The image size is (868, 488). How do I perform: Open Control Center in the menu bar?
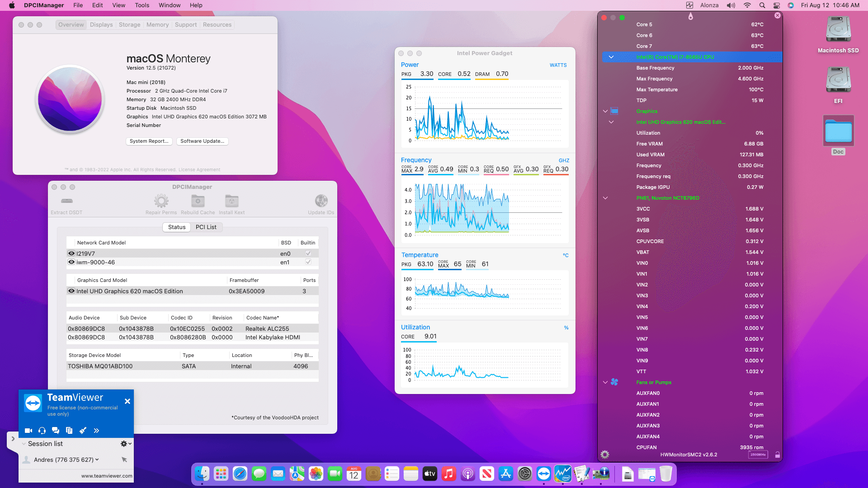click(x=777, y=5)
